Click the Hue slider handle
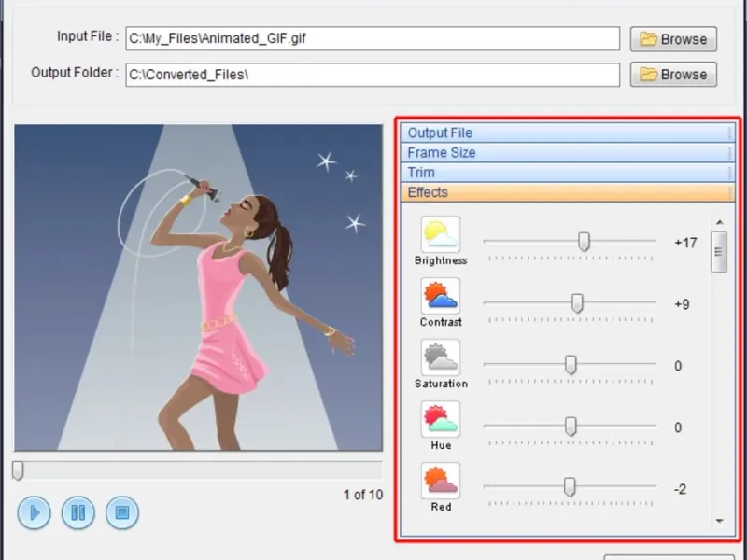 click(571, 427)
